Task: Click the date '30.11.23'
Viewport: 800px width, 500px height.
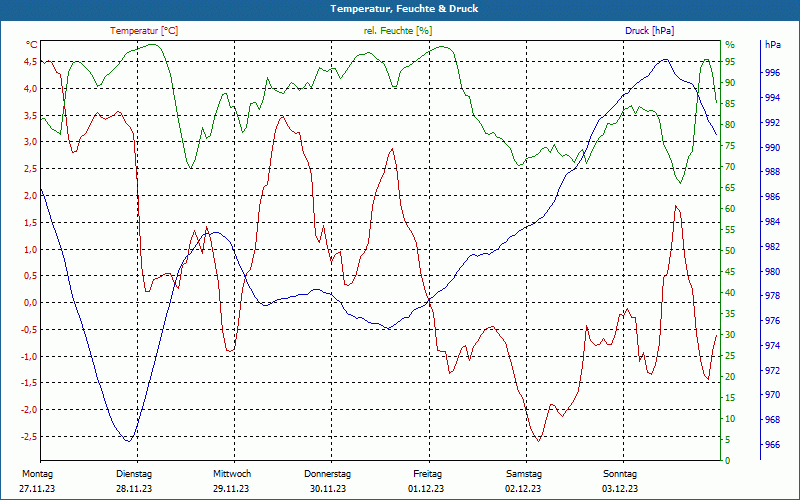Action: coord(328,489)
